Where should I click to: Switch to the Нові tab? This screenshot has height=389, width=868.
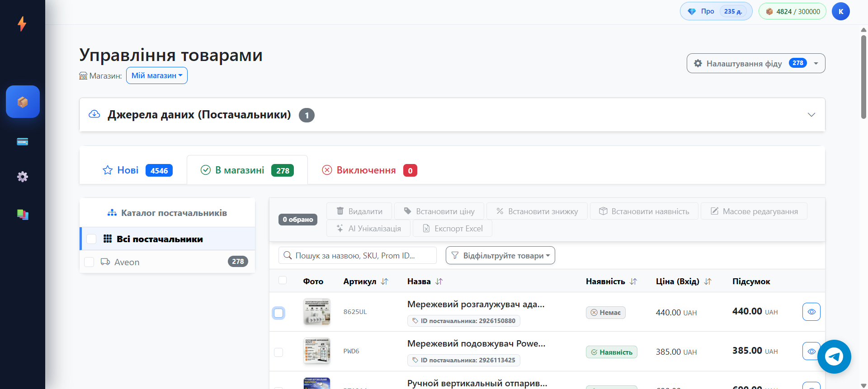pyautogui.click(x=137, y=170)
